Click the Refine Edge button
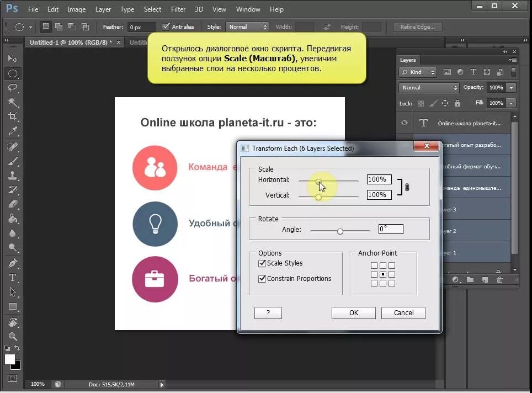532x393 pixels. tap(417, 27)
